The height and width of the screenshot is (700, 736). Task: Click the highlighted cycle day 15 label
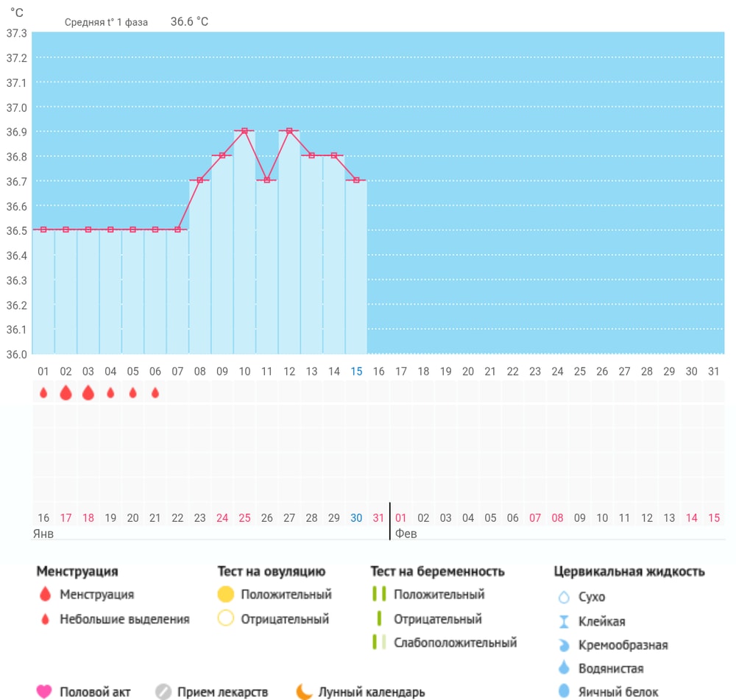[356, 372]
